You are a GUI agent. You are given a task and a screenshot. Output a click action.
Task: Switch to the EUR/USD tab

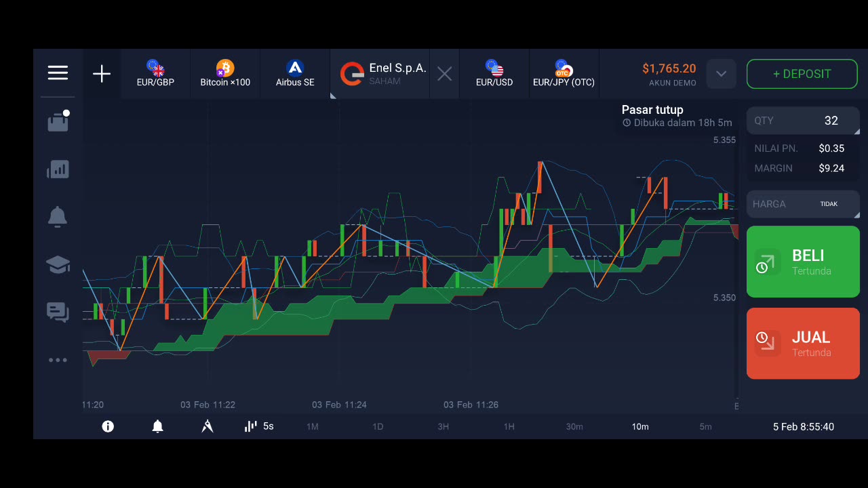click(494, 74)
